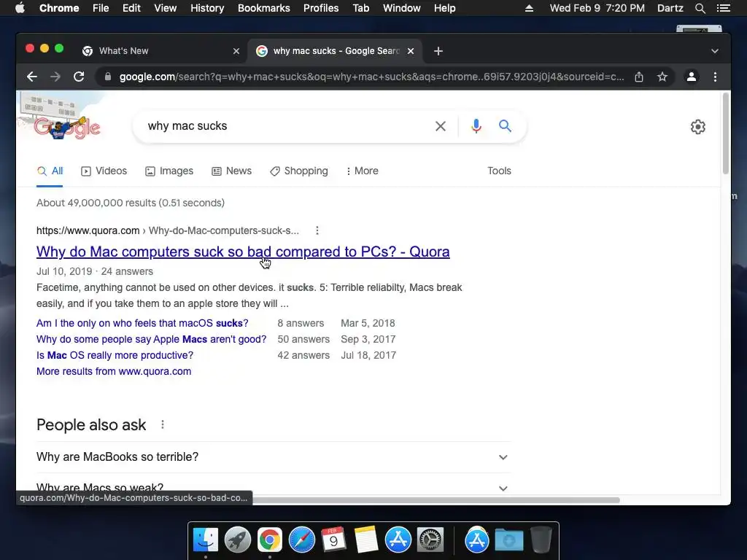Open the Tools search options
Screen dimensions: 747x560
(x=499, y=171)
